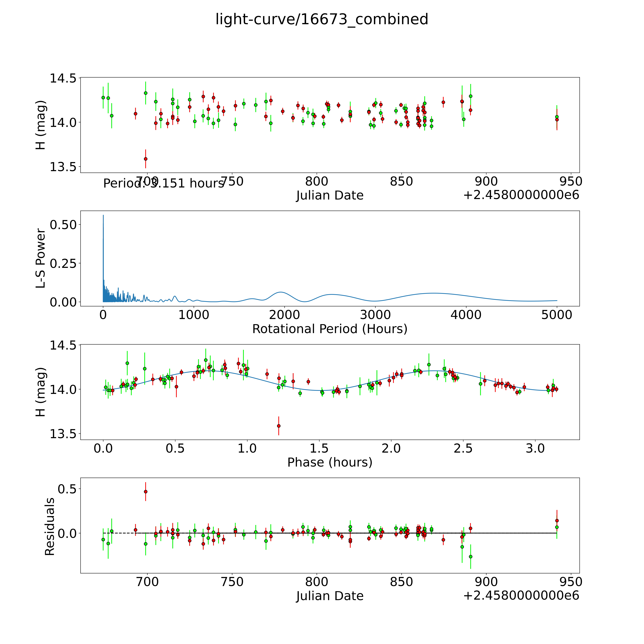The height and width of the screenshot is (644, 644).
Task: Click the 'Phase (hours)' axis label
Action: [x=330, y=462]
